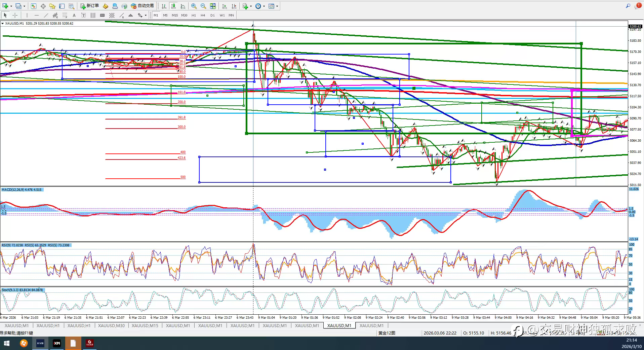Expand the templates dropdown arrow
Image resolution: width=644 pixels, height=350 pixels.
point(277,6)
